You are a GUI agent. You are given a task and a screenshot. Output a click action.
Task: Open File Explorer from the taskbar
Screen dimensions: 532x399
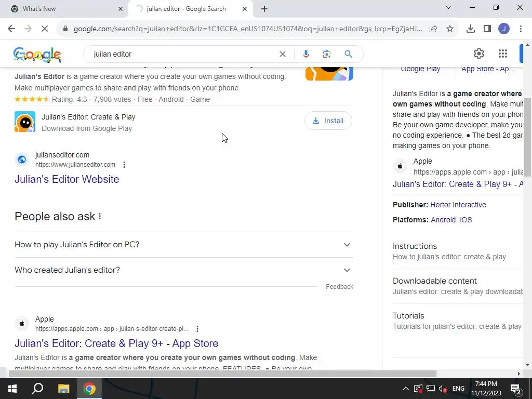(x=63, y=389)
